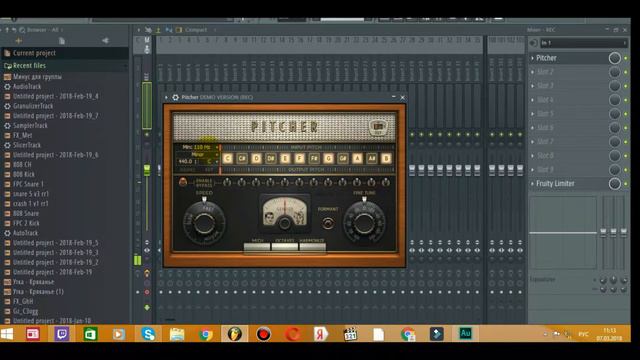Toggle the C note in Pitcher

click(x=228, y=158)
